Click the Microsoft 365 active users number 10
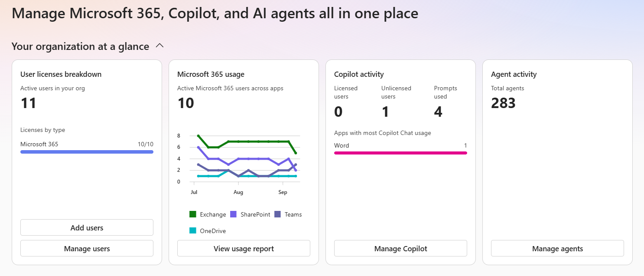 [185, 103]
